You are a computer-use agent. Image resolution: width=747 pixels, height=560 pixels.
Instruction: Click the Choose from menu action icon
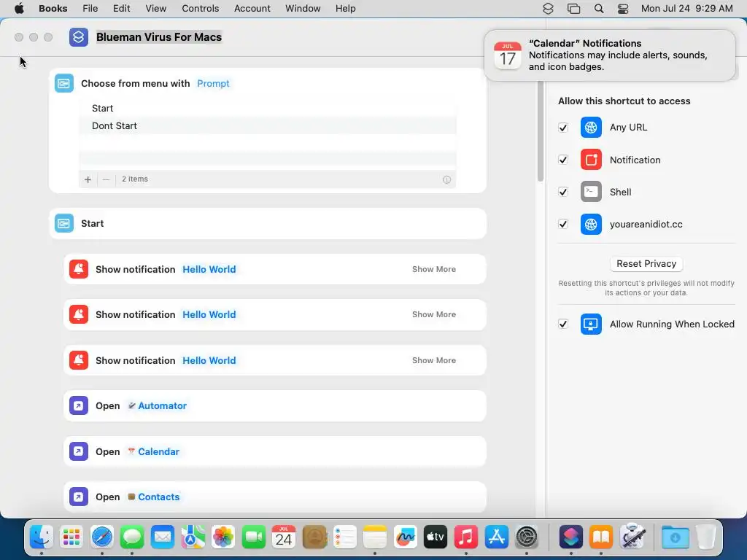coord(64,83)
